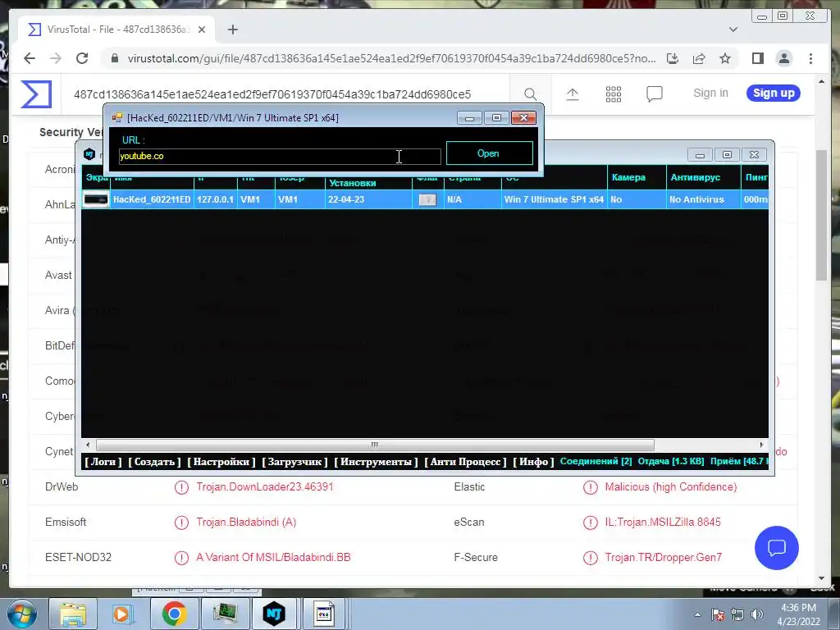The image size is (840, 630).
Task: Open the VirusTotal comments icon
Action: (654, 94)
